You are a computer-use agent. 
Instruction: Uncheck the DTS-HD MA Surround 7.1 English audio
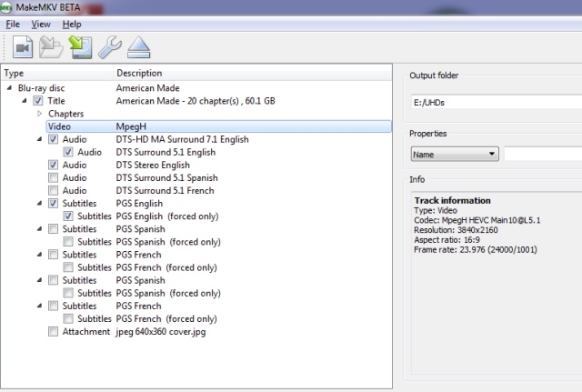tap(53, 139)
